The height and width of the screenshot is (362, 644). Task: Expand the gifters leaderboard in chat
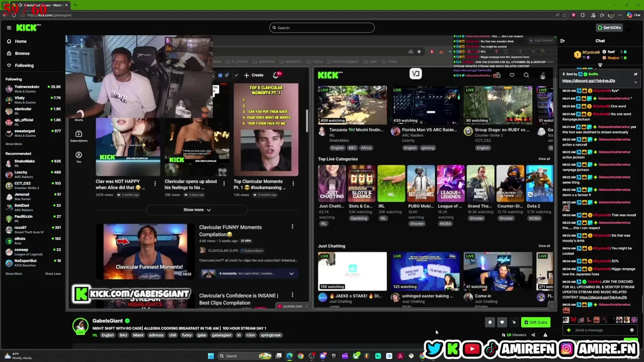point(600,65)
